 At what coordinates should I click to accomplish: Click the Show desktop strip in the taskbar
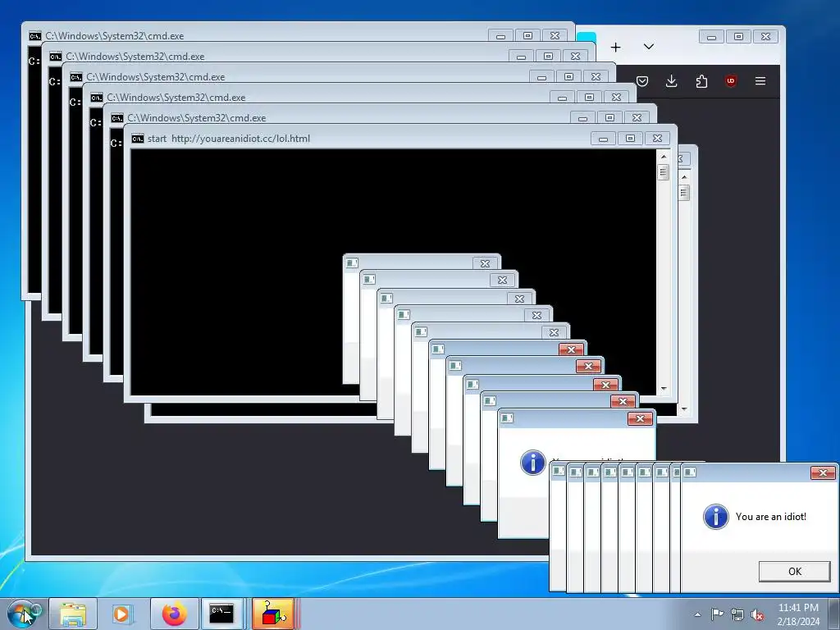click(x=833, y=614)
